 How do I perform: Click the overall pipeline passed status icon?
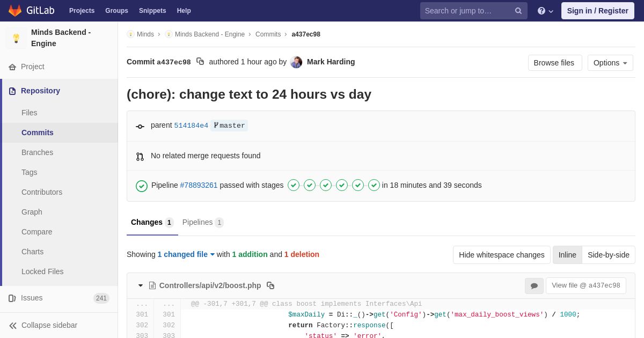coord(142,186)
